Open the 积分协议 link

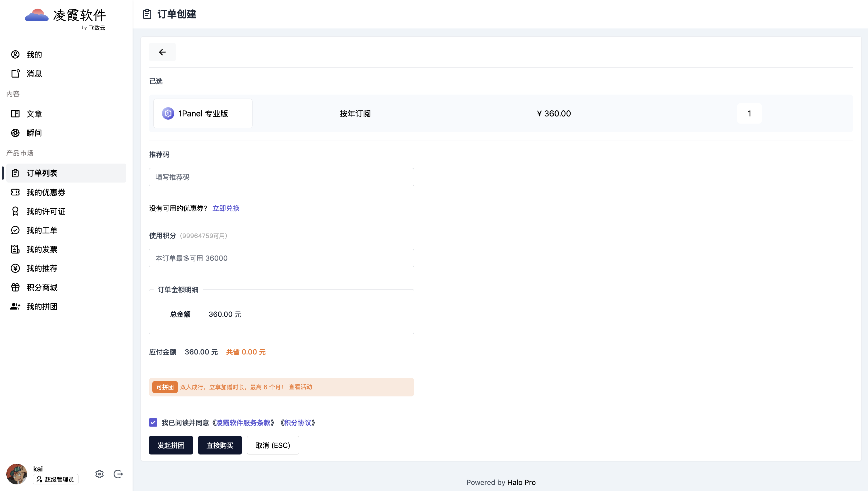[298, 423]
